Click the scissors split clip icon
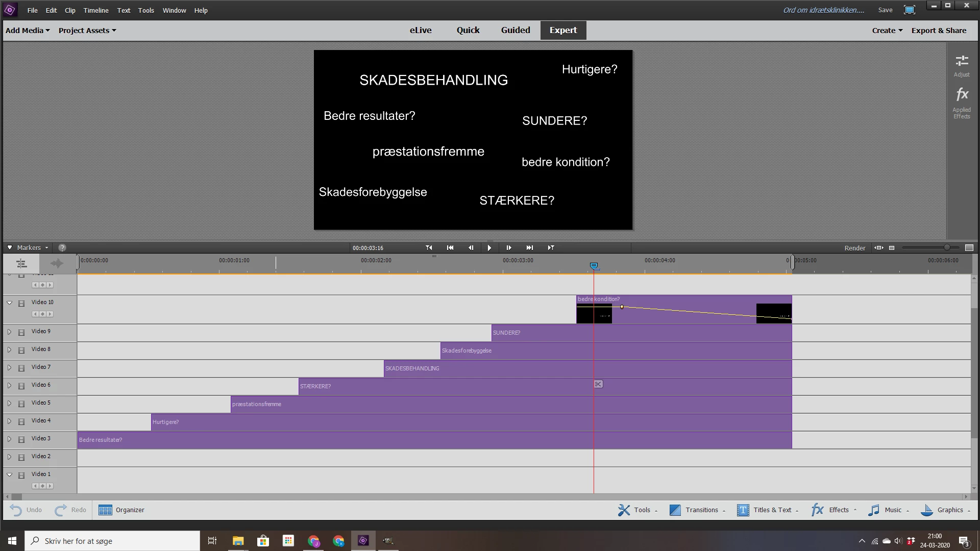Viewport: 980px width, 551px height. point(598,384)
